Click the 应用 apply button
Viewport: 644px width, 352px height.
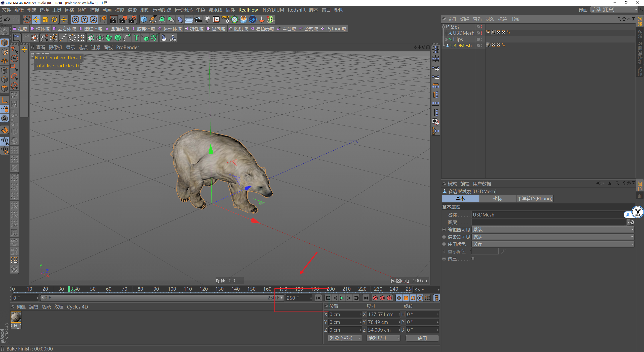click(422, 338)
